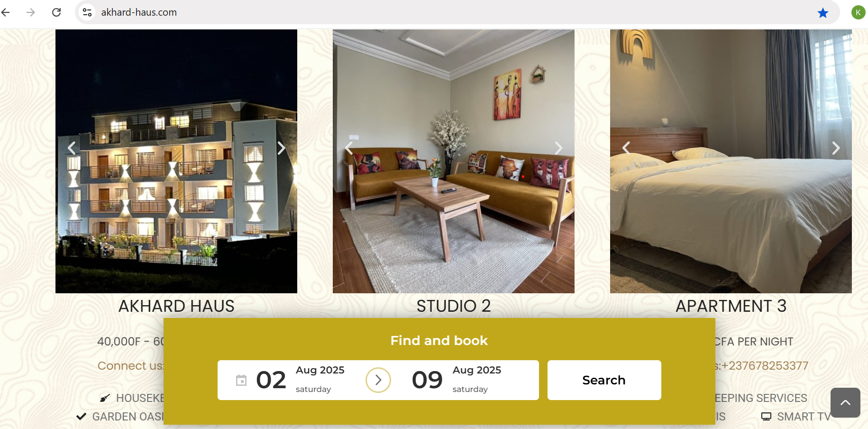Go back using the browser back arrow

pyautogui.click(x=6, y=12)
